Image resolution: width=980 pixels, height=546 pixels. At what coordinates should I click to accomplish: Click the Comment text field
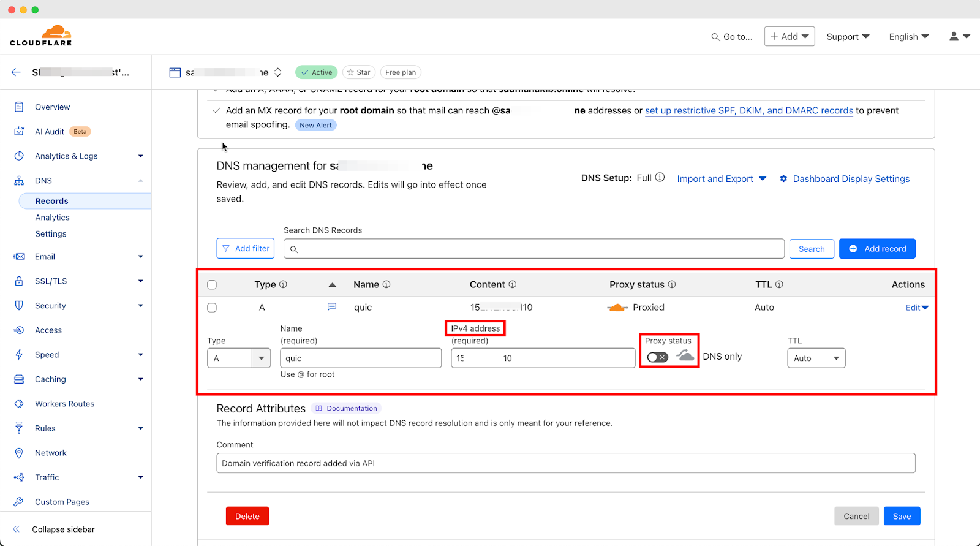[x=565, y=463]
